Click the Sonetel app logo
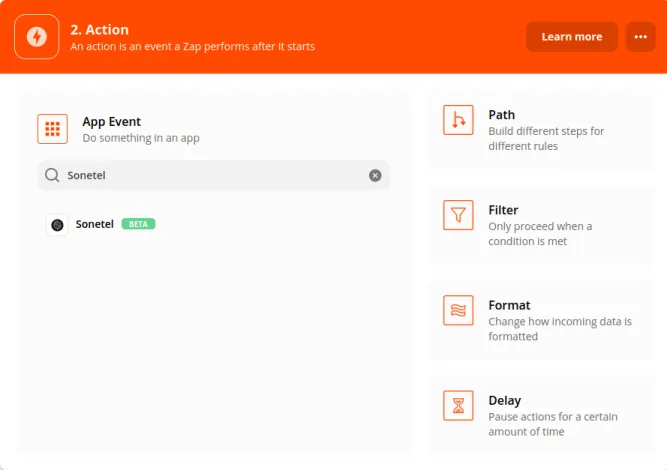Screen dimensions: 667x470 tap(57, 225)
